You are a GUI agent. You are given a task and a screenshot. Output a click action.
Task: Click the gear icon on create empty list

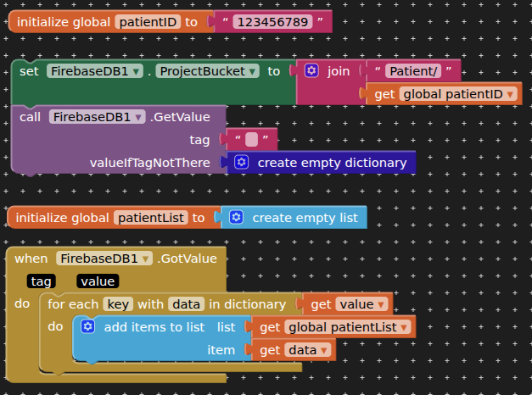click(237, 218)
